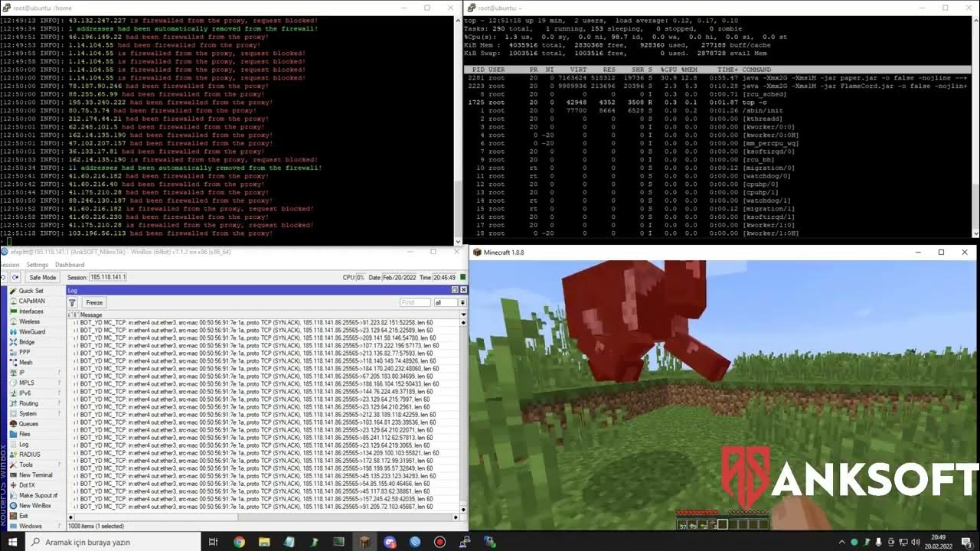Open the Session menu in WinBox
Image resolution: width=980 pixels, height=551 pixels.
click(x=9, y=265)
